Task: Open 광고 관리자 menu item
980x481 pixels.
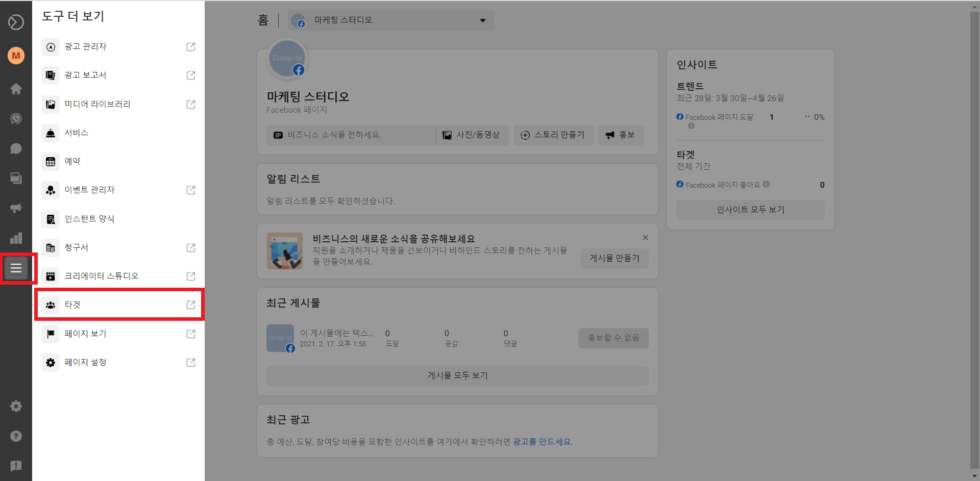Action: tap(118, 46)
